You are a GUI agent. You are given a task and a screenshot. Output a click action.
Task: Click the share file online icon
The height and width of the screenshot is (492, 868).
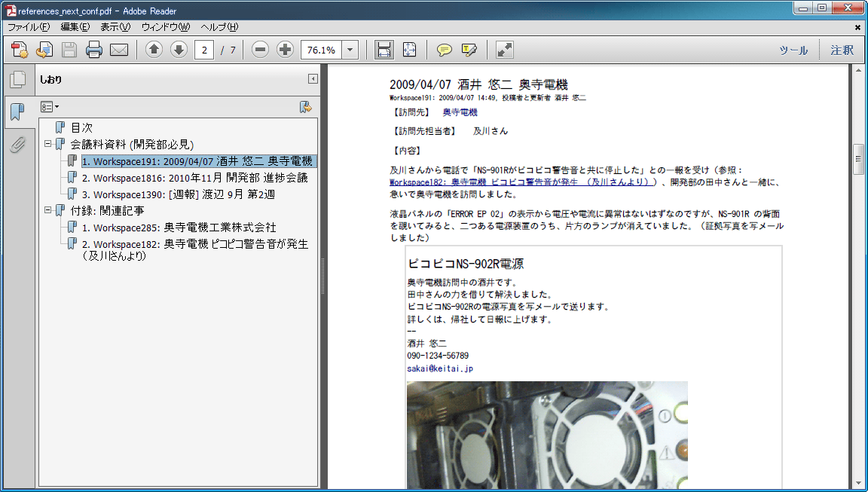[x=44, y=50]
